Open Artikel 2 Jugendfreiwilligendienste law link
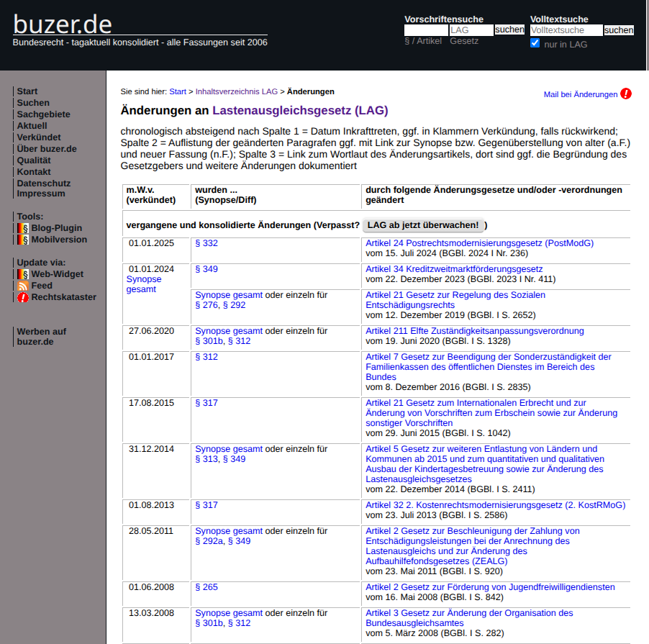The height and width of the screenshot is (644, 649). [x=490, y=587]
